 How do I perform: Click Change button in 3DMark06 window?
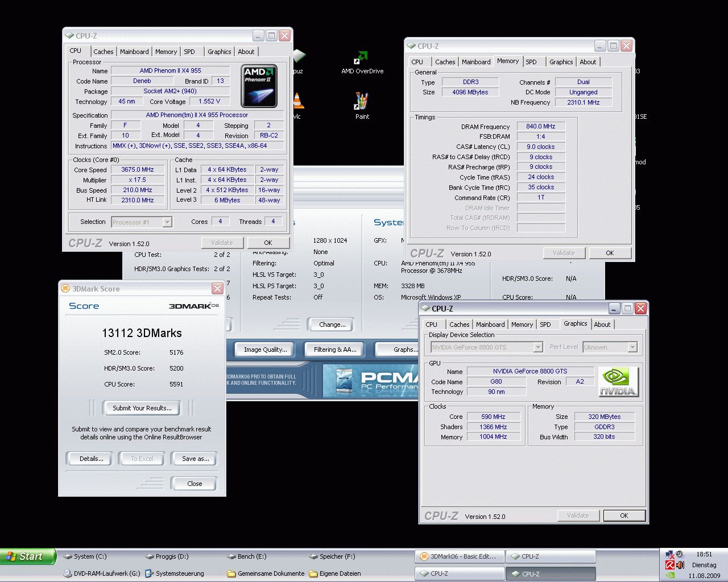332,325
